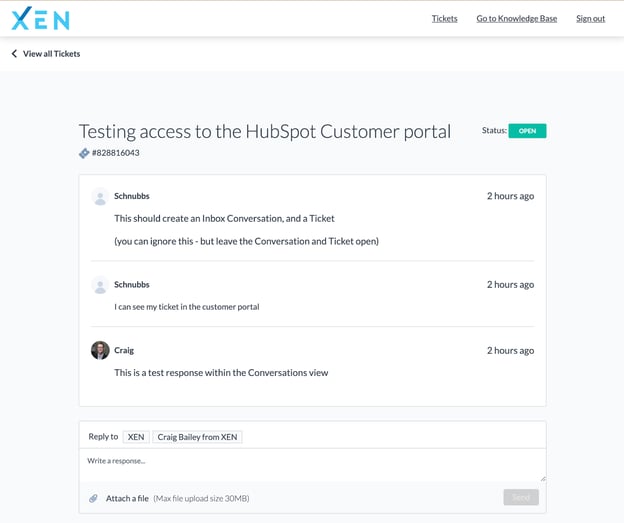The image size is (624, 523).
Task: Click Schnubbs' avatar on the customer portal message
Action: (100, 285)
